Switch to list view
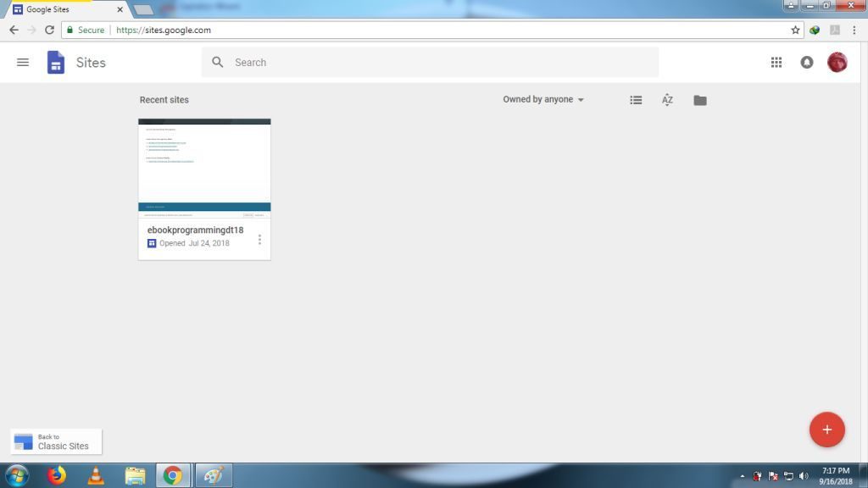Screen dimensions: 868x488 click(x=636, y=100)
